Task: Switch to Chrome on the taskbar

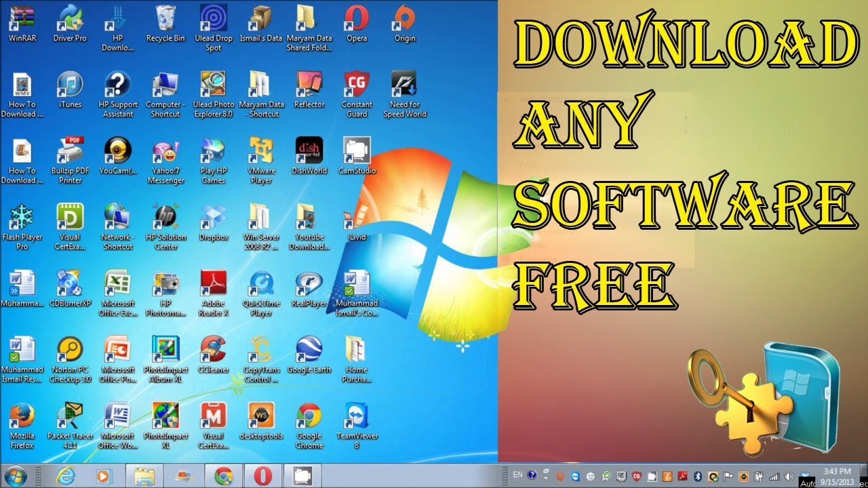Action: 224,476
